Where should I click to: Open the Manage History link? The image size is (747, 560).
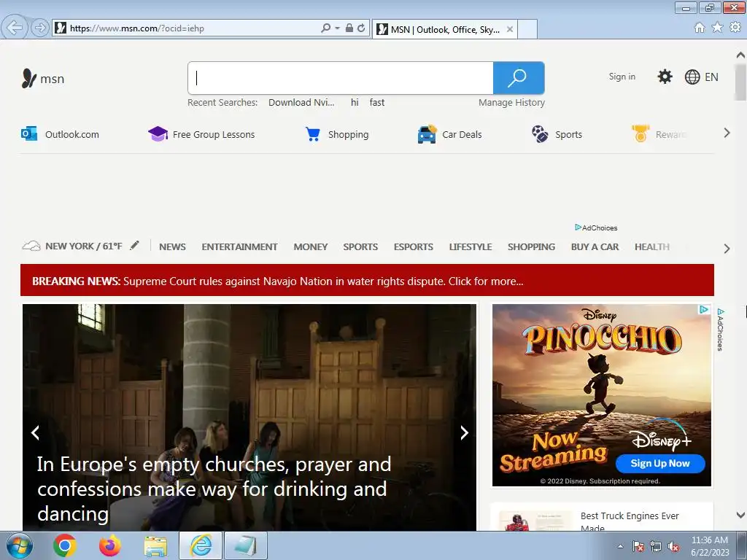511,102
